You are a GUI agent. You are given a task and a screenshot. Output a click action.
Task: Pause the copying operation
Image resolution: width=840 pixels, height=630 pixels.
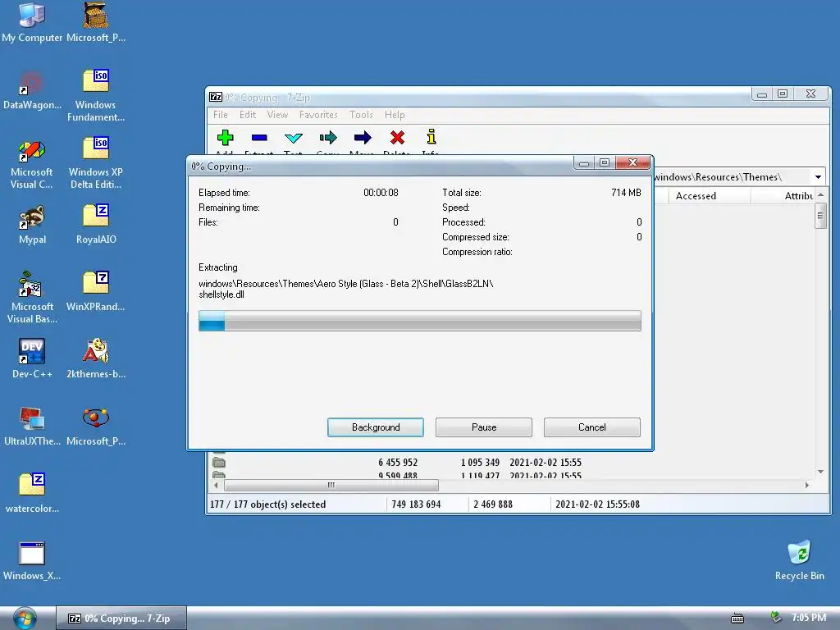[x=484, y=427]
